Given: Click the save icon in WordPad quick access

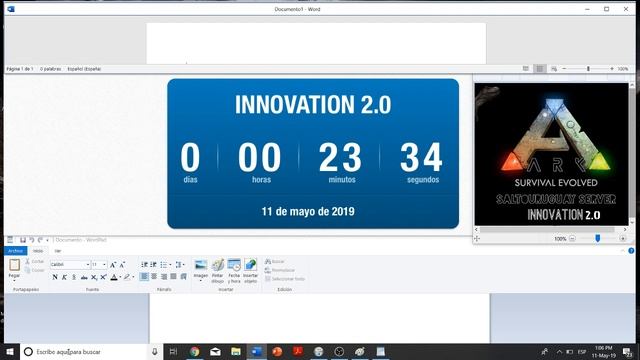Looking at the screenshot, I should [x=23, y=240].
